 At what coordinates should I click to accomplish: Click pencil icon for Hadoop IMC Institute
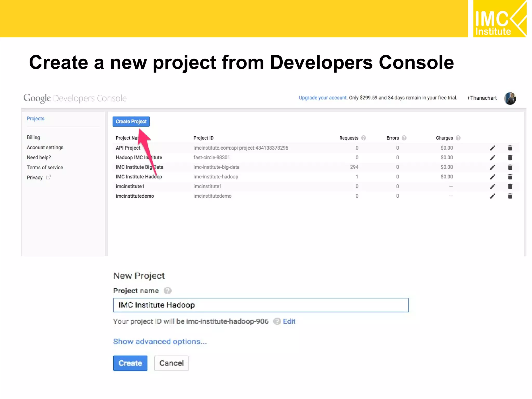pos(493,158)
